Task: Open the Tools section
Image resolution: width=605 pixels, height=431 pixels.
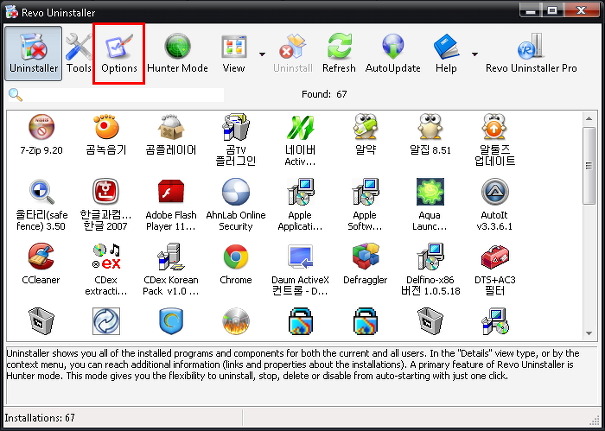Action: pyautogui.click(x=78, y=53)
